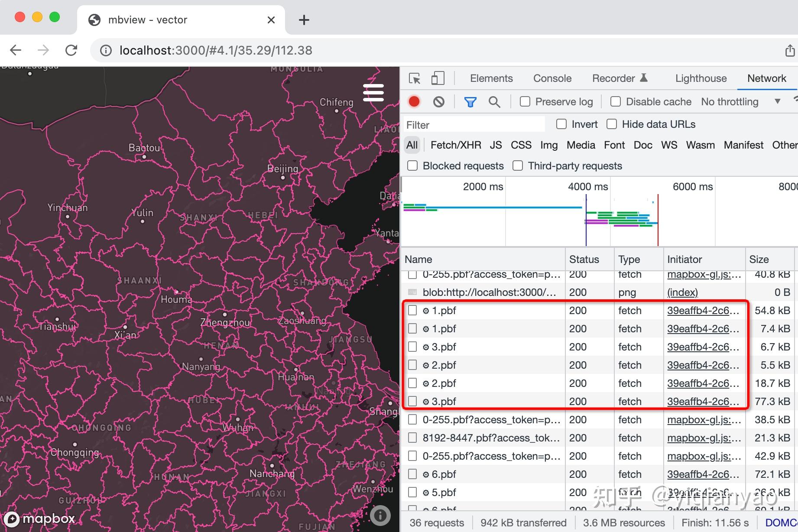Switch to the Console tab
798x532 pixels.
(x=552, y=78)
